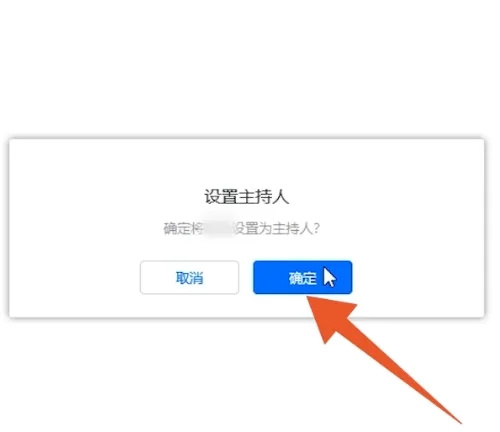Click the 确定将…设置为主持人? message text
Viewport: 500px width, 432px height.
tap(241, 229)
